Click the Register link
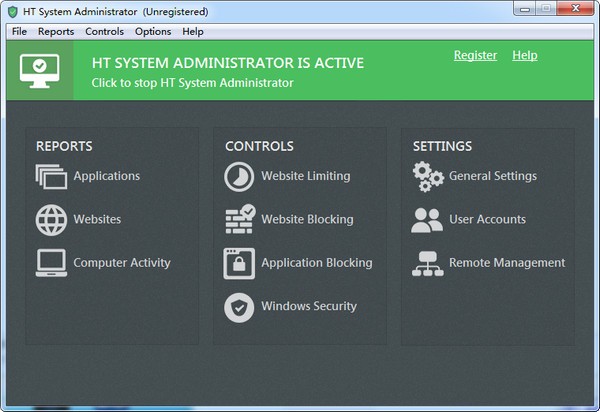The image size is (600, 412). pyautogui.click(x=475, y=55)
